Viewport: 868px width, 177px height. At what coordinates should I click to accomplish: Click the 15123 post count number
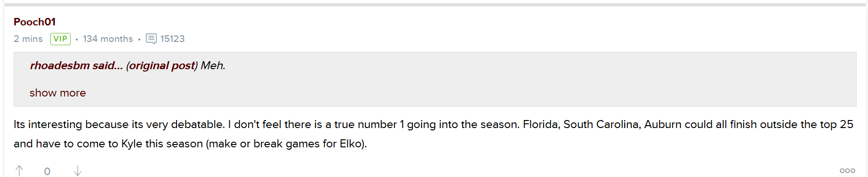(x=172, y=39)
